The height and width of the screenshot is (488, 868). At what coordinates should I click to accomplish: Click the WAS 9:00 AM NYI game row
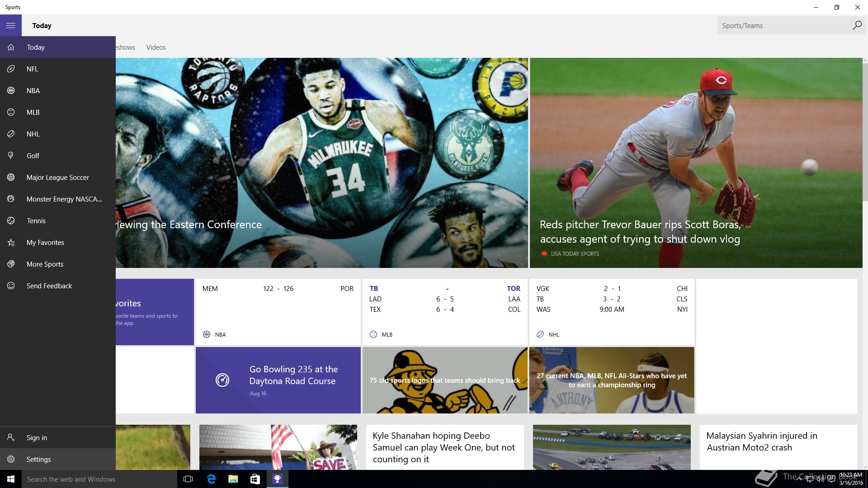[x=612, y=310]
